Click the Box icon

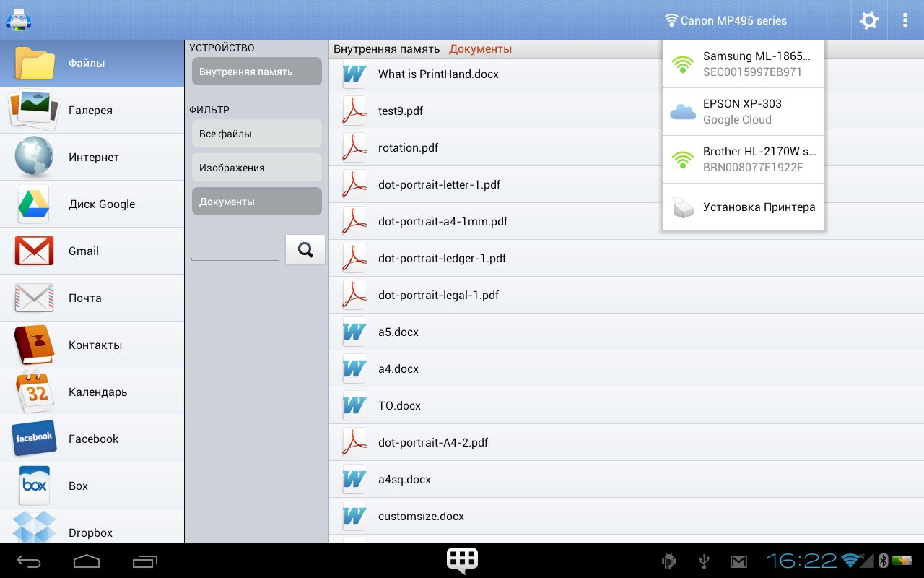coord(34,486)
